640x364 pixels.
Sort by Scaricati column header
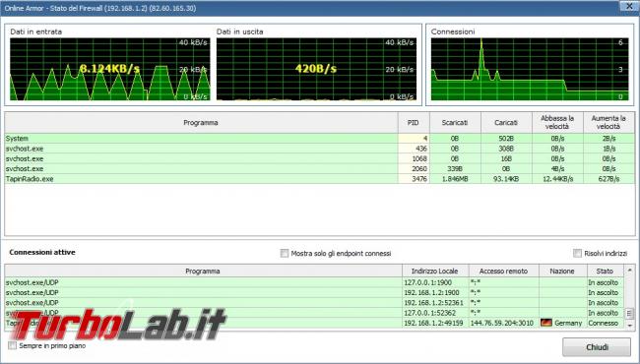[455, 123]
